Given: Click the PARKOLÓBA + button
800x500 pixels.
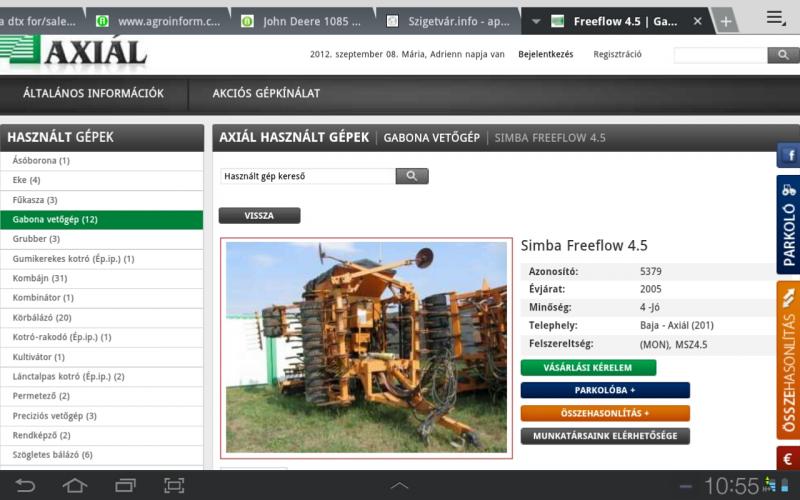Looking at the screenshot, I should coord(605,390).
